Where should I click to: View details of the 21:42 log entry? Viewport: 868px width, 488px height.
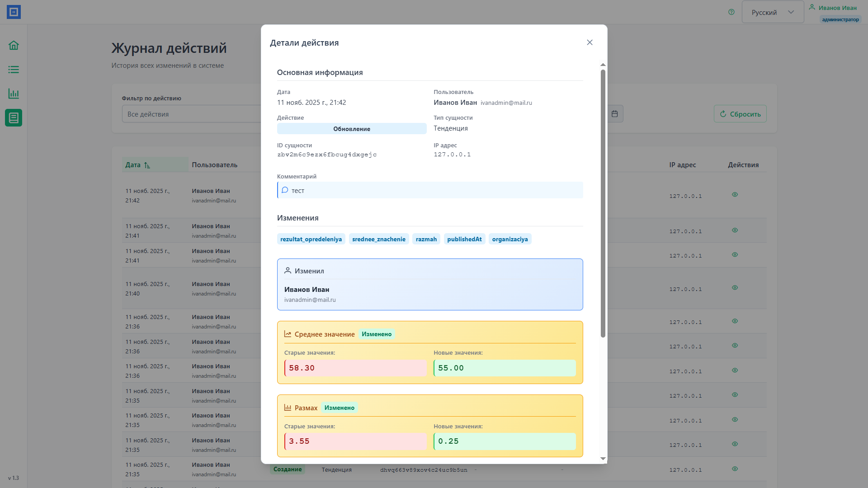point(735,195)
